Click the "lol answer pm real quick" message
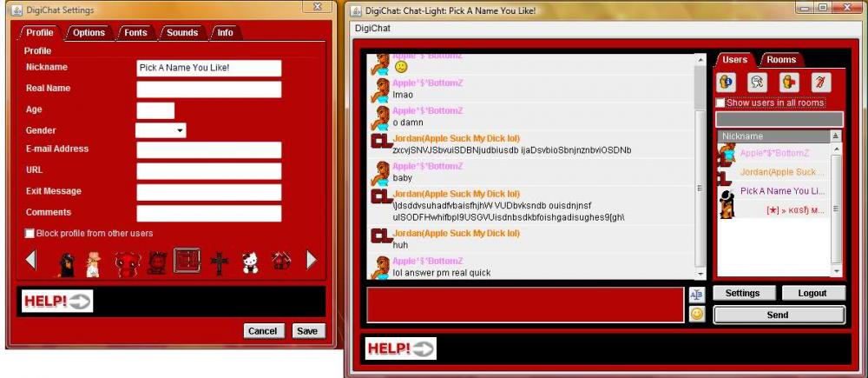The width and height of the screenshot is (868, 378). 442,273
